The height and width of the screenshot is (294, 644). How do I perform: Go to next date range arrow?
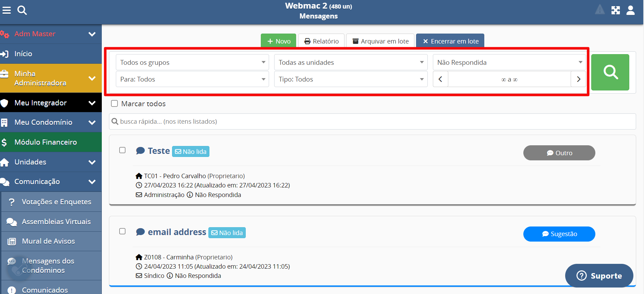point(578,79)
